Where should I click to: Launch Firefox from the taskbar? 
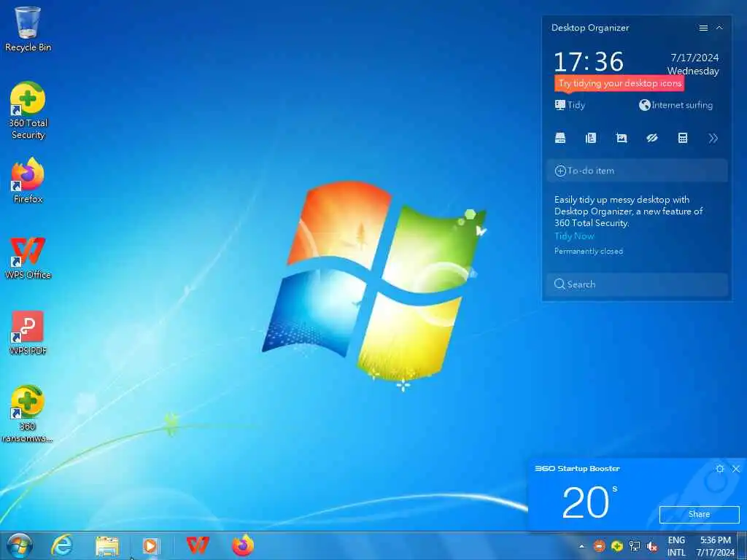(243, 545)
